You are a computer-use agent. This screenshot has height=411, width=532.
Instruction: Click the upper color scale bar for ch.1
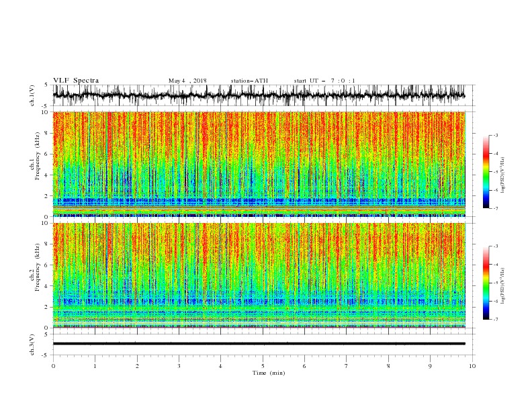(x=486, y=172)
